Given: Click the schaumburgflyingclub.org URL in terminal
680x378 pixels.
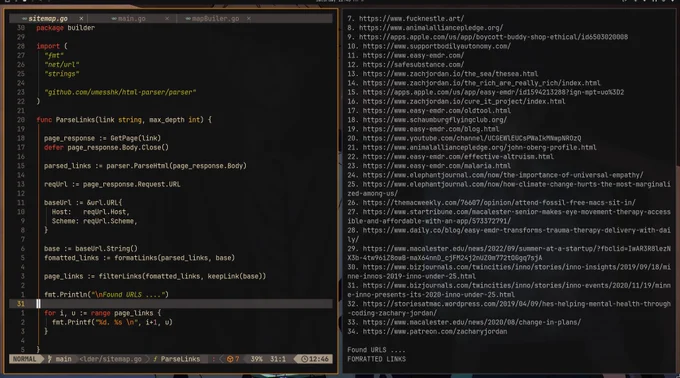Looking at the screenshot, I should 435,120.
